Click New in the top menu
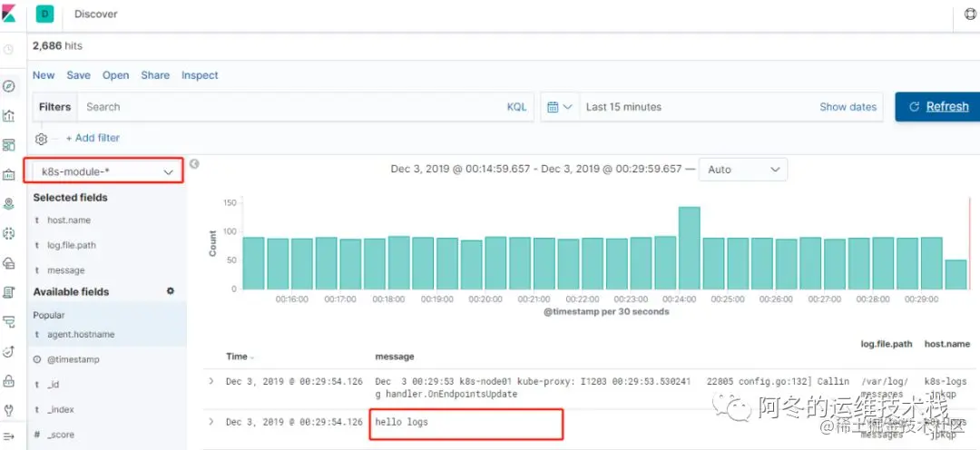 44,75
